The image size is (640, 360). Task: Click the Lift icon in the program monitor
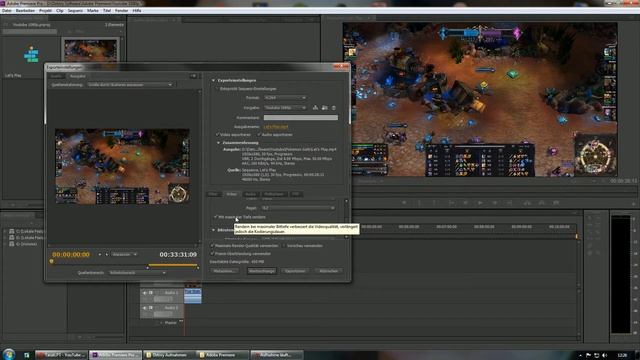click(x=527, y=202)
